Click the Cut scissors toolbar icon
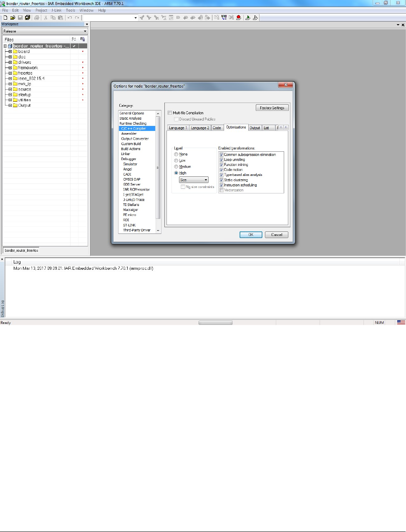 45,18
